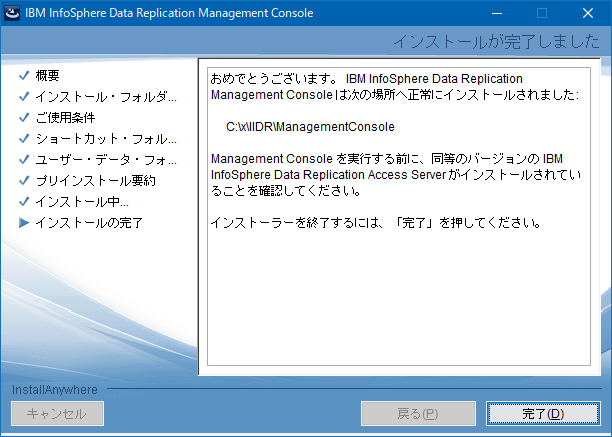Select the インストール中... step label
Image resolution: width=612 pixels, height=437 pixels.
tap(82, 202)
